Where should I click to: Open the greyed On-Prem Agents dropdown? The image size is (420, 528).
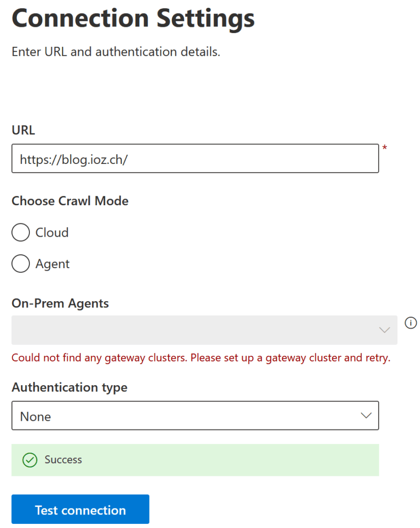(x=204, y=330)
